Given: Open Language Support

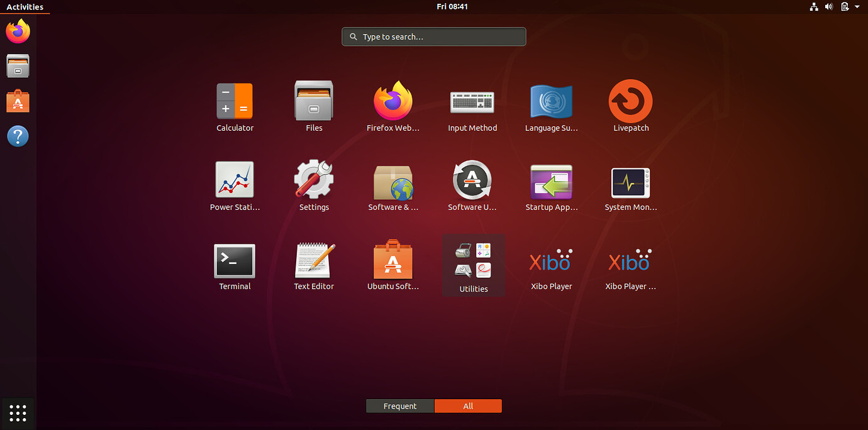Looking at the screenshot, I should (x=551, y=102).
